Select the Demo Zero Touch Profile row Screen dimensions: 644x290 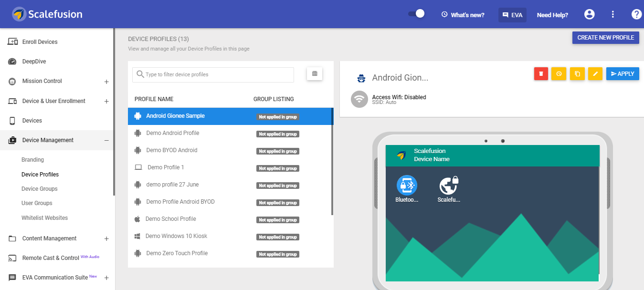(230, 253)
